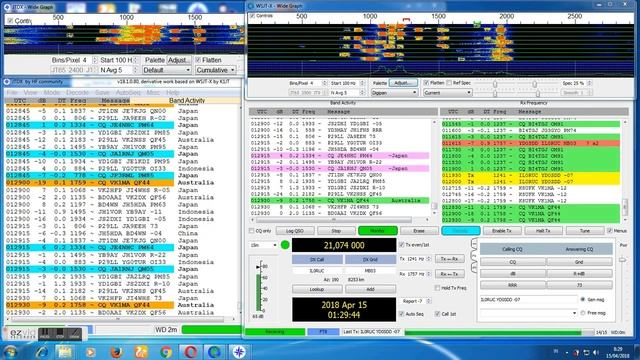640x360 pixels.
Task: Enable Ref Spec checkbox in WSJT-X Wide Graph
Action: 449,83
